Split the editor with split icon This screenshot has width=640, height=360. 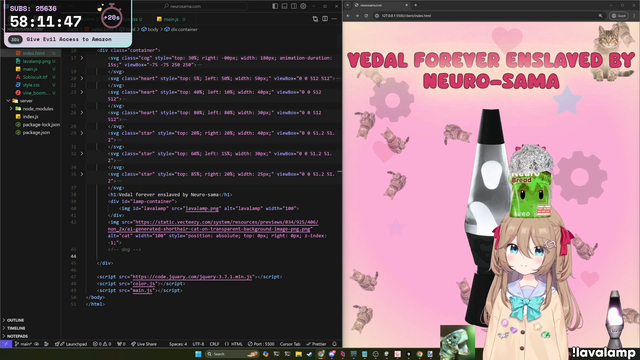click(x=325, y=19)
